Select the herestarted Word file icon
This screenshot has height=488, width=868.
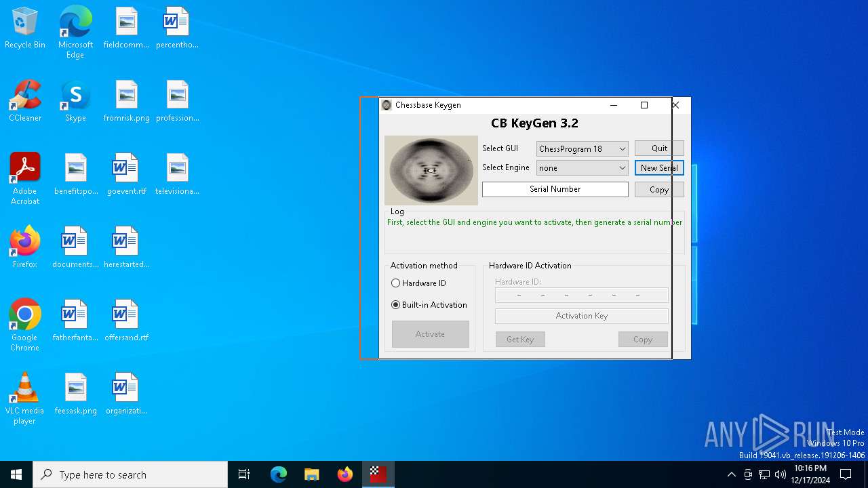click(x=126, y=247)
